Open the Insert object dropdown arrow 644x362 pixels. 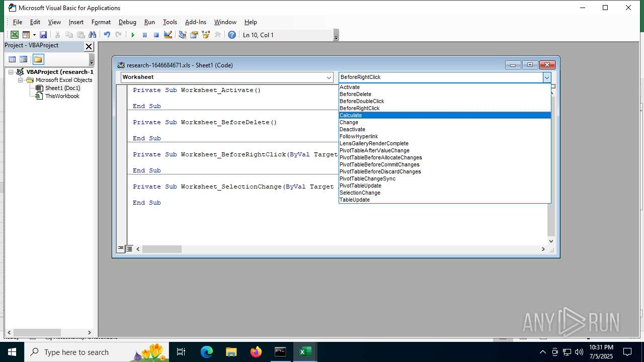coord(34,35)
